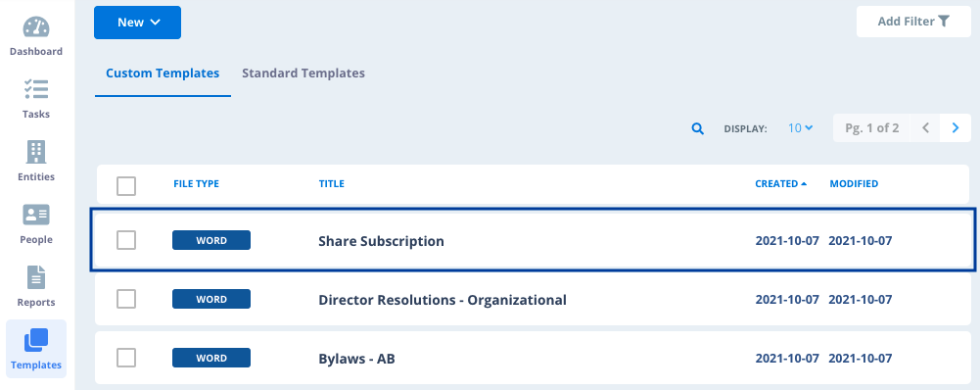Check the Share Subscription row checkbox
Screen dimensions: 980x390
[x=126, y=240]
